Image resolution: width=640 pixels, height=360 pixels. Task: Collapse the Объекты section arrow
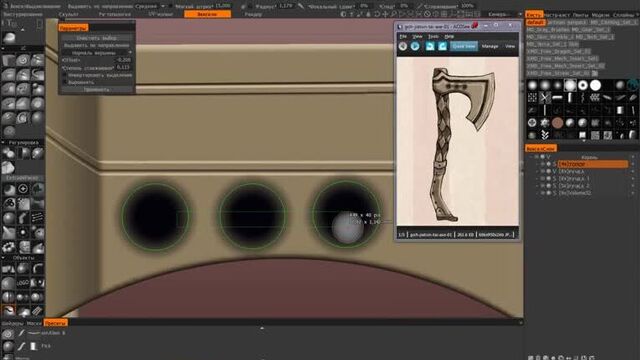pyautogui.click(x=3, y=258)
